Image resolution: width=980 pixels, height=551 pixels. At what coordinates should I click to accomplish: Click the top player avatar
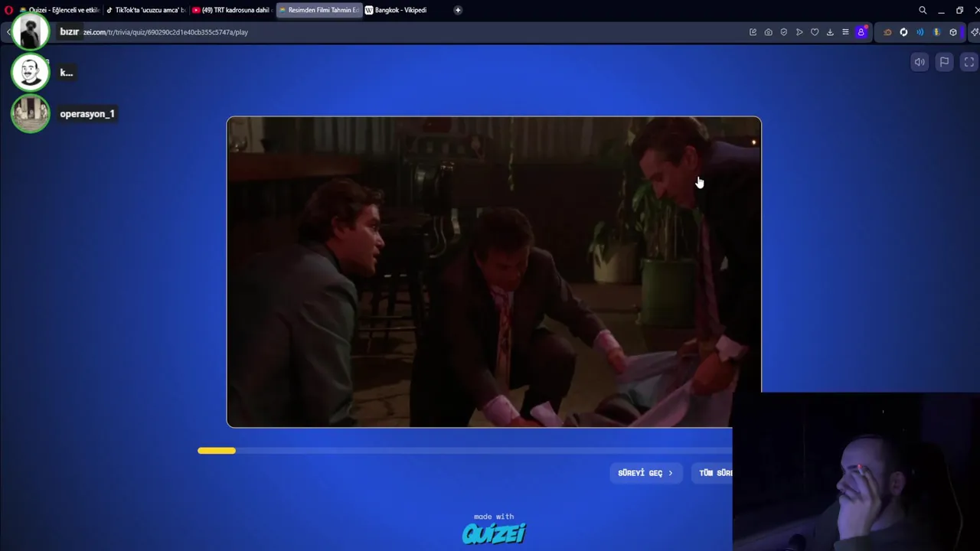(31, 31)
